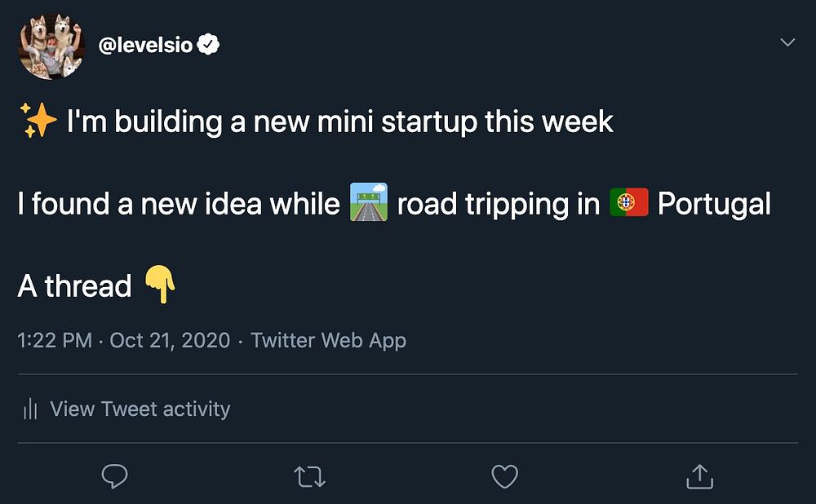Click the motorway road emoji
Screen dimensions: 816x504
pos(368,203)
